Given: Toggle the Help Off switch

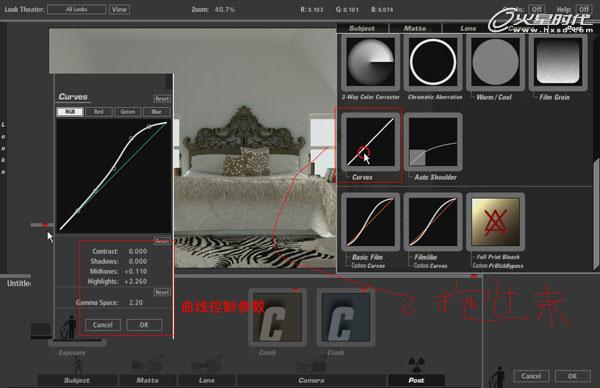Looking at the screenshot, I should pos(584,9).
